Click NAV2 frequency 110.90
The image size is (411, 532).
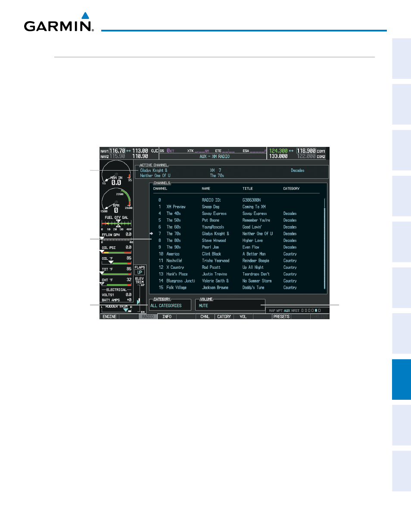(x=140, y=156)
